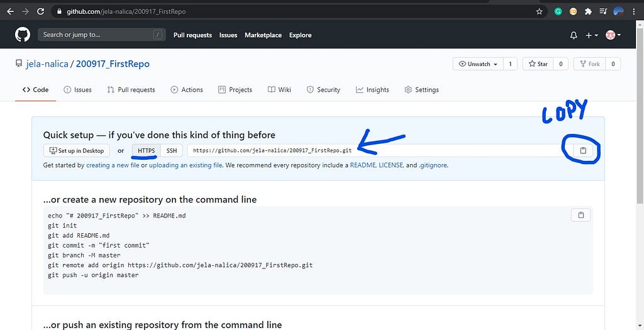Switch to the repository Pull requests tab

131,90
